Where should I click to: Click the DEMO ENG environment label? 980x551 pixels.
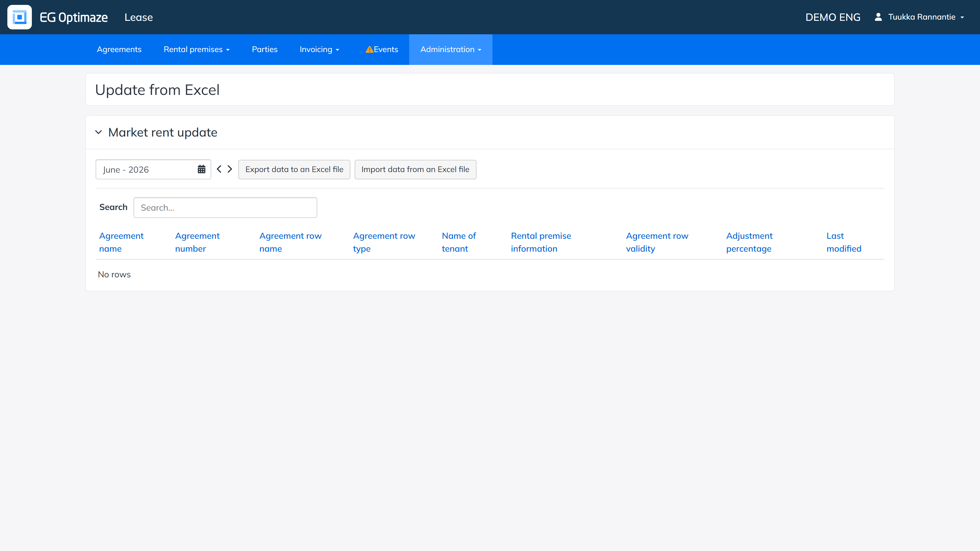coord(833,17)
